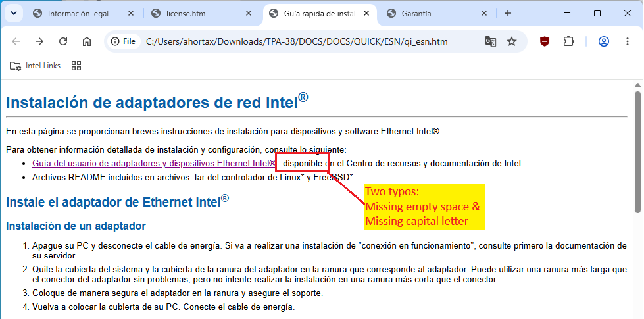
Task: Click the page vertical scrollbar thumb
Action: click(637, 152)
